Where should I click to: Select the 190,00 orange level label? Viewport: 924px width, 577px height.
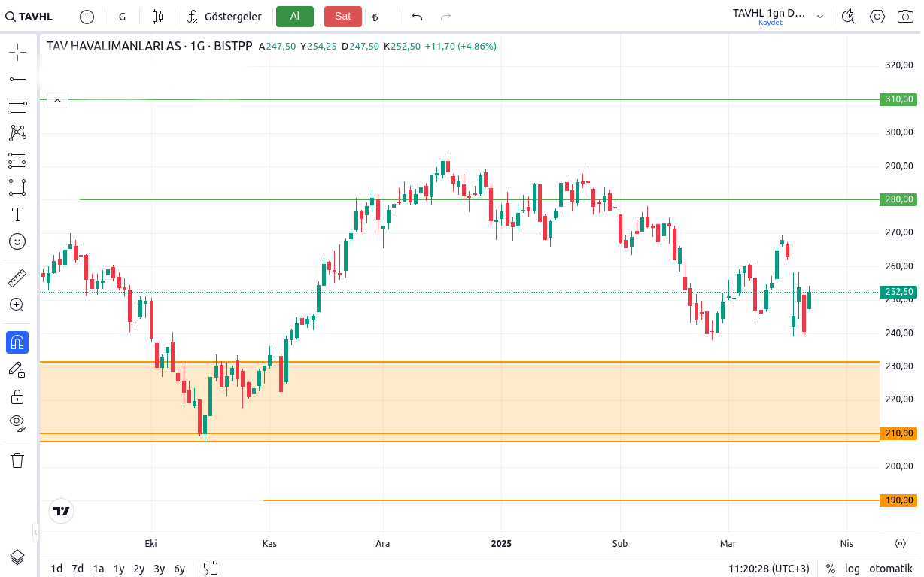tap(898, 500)
